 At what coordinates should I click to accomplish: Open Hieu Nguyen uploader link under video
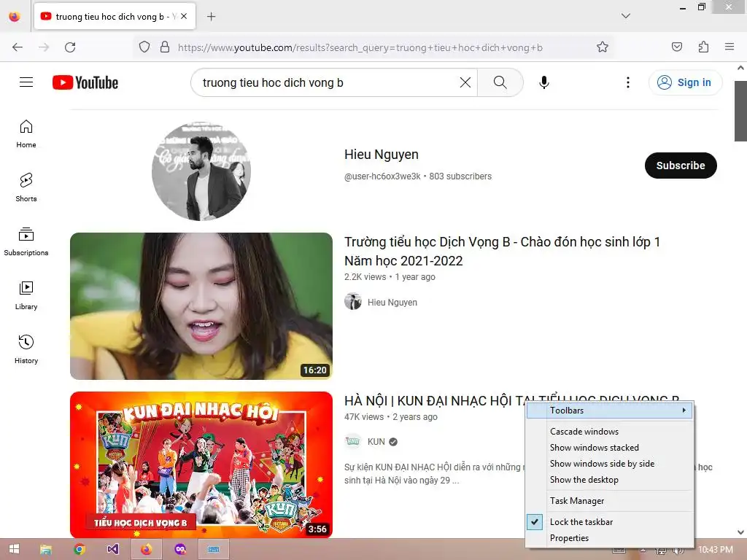pyautogui.click(x=392, y=303)
